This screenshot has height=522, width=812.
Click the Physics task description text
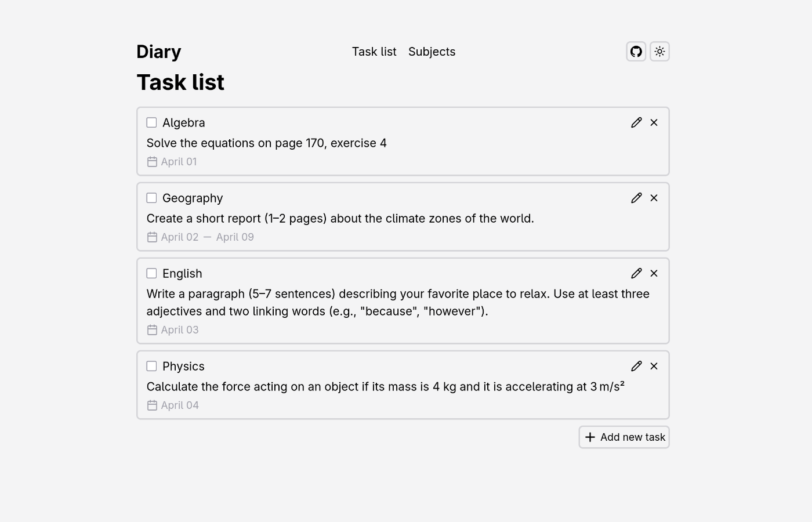coord(385,387)
